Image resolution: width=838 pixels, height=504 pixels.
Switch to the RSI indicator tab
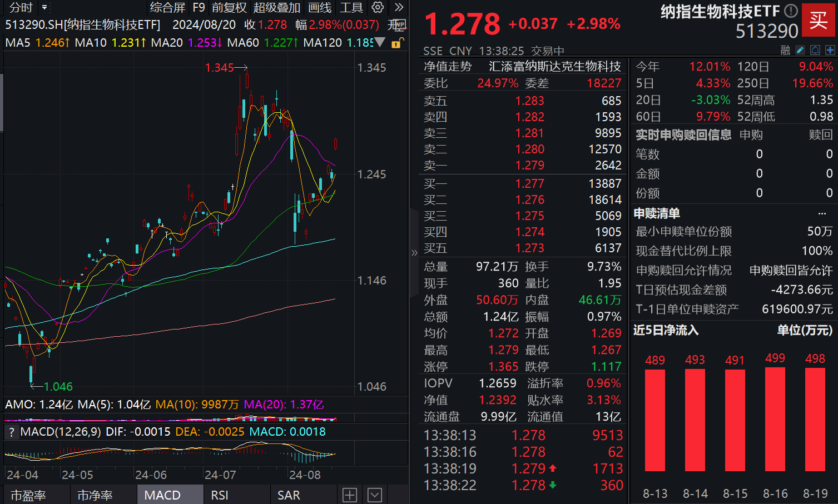pos(220,495)
